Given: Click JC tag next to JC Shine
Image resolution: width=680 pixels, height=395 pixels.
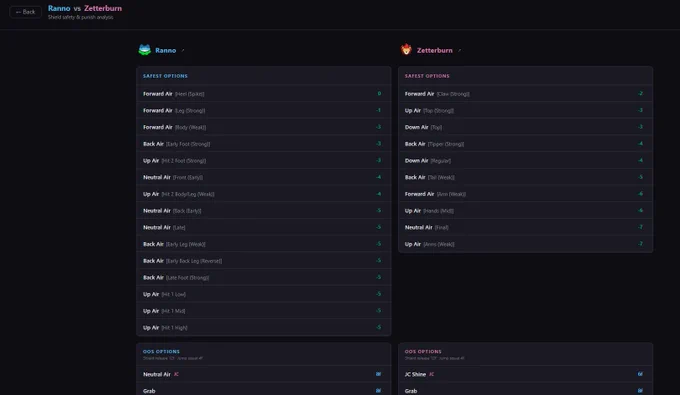Looking at the screenshot, I should (x=432, y=374).
